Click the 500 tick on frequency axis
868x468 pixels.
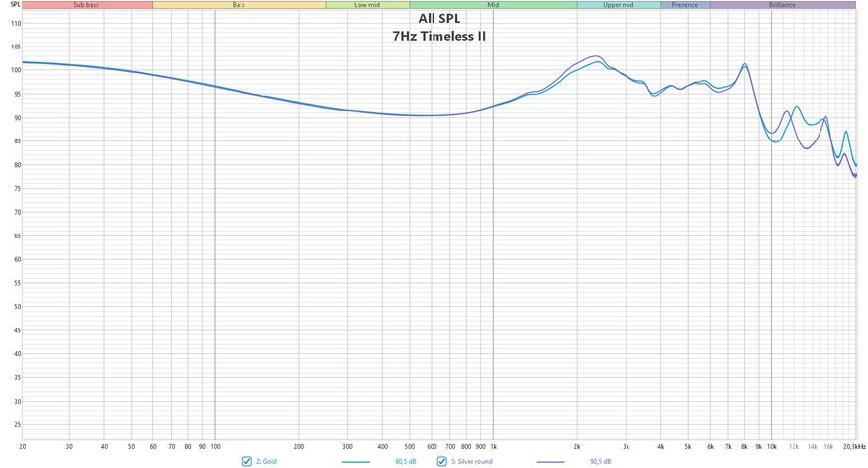409,446
